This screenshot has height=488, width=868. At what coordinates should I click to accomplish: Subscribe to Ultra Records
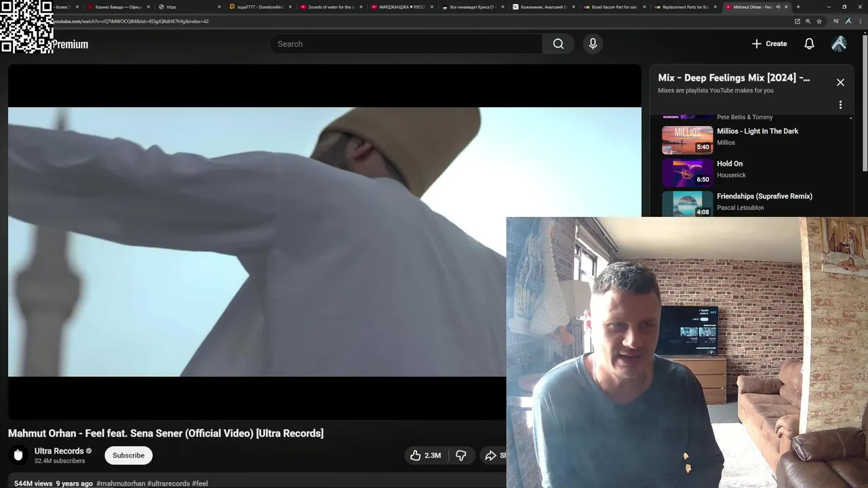tap(128, 455)
